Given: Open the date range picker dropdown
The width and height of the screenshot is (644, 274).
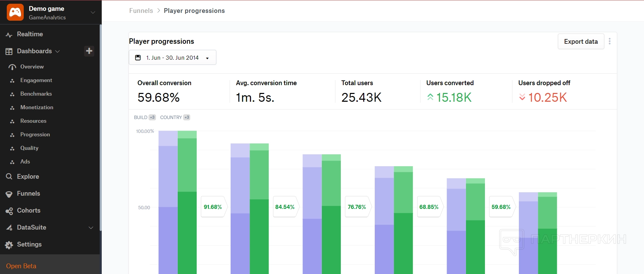Looking at the screenshot, I should coord(172,58).
